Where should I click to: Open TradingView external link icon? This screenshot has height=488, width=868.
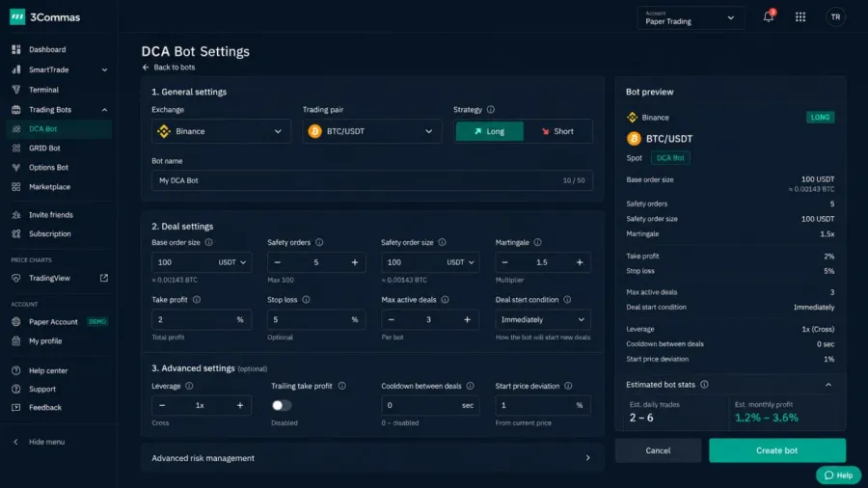pyautogui.click(x=103, y=278)
